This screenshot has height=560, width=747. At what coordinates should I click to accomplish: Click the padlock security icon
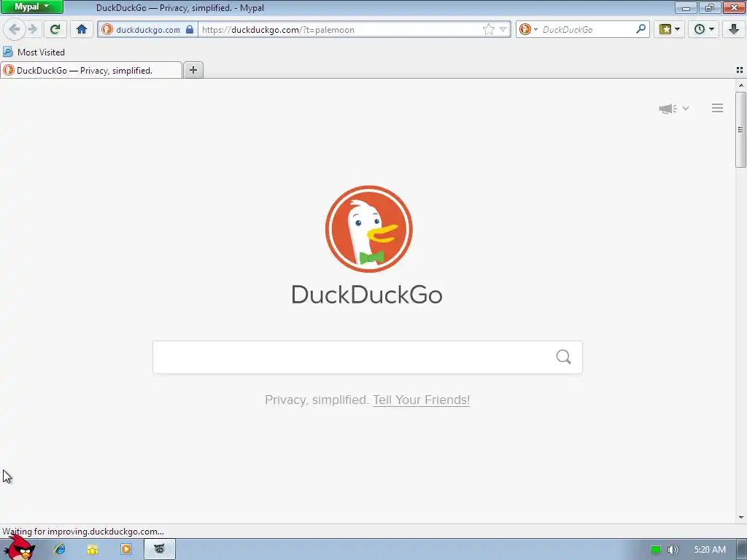pyautogui.click(x=190, y=29)
